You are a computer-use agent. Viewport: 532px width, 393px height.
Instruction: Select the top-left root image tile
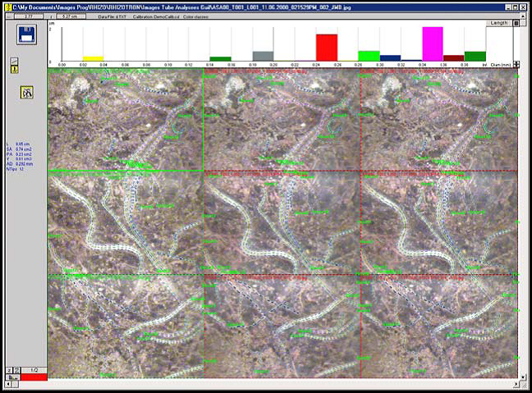125,120
